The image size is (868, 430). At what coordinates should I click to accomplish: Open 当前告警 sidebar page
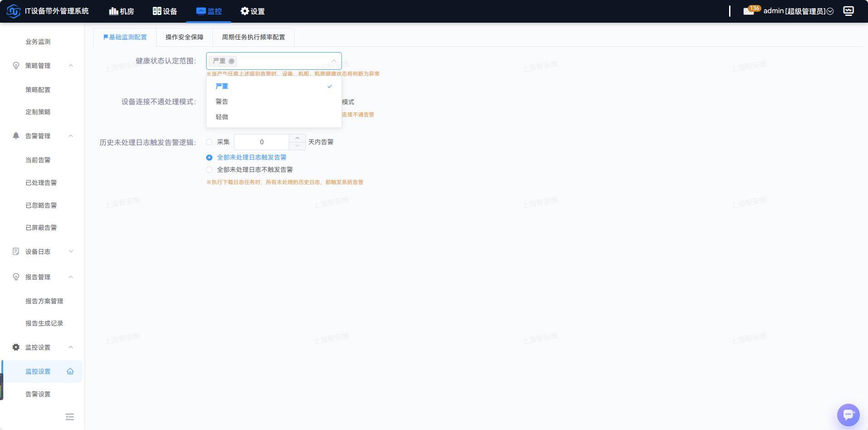pyautogui.click(x=38, y=160)
